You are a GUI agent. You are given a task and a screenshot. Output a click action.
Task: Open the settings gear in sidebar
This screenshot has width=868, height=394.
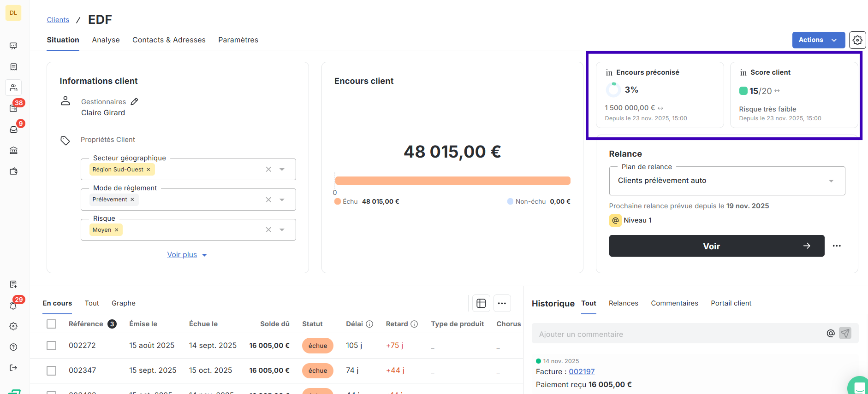pyautogui.click(x=13, y=326)
